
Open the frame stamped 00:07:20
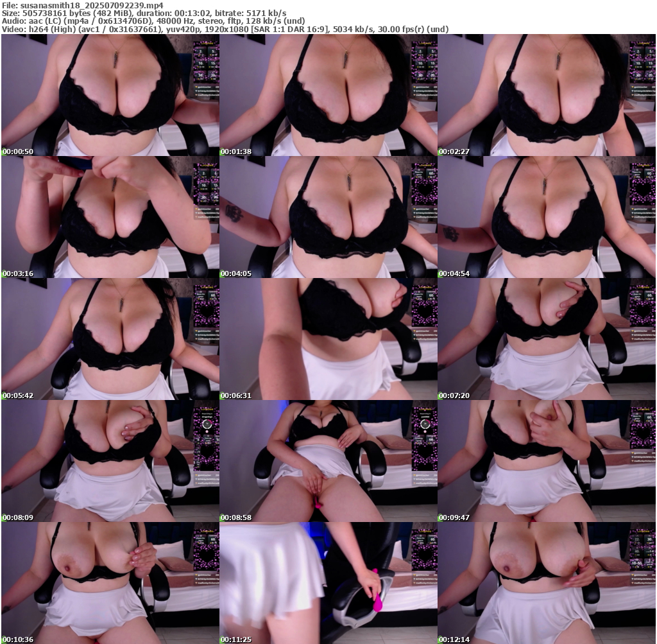click(x=547, y=339)
